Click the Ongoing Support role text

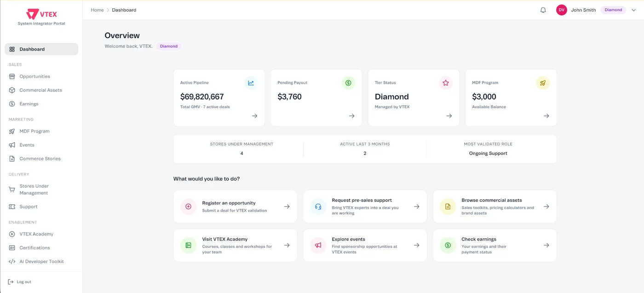click(x=488, y=153)
